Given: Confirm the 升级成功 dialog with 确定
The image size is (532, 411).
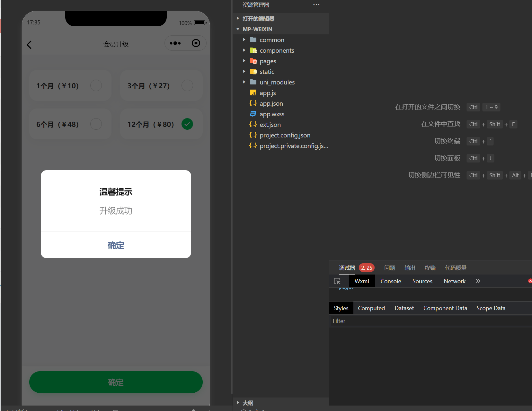Looking at the screenshot, I should pyautogui.click(x=116, y=245).
